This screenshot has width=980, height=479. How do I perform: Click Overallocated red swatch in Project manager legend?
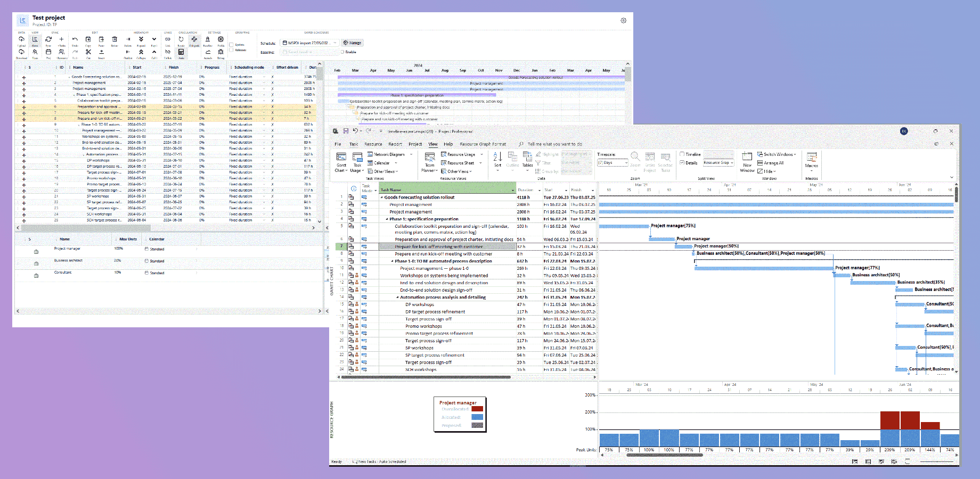(x=477, y=409)
